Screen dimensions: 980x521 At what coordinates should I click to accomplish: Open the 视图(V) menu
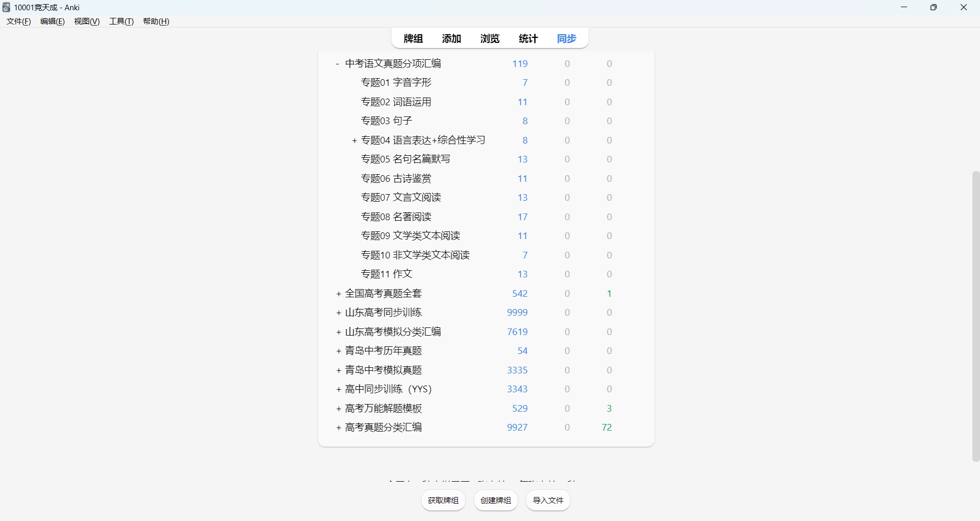pyautogui.click(x=87, y=21)
